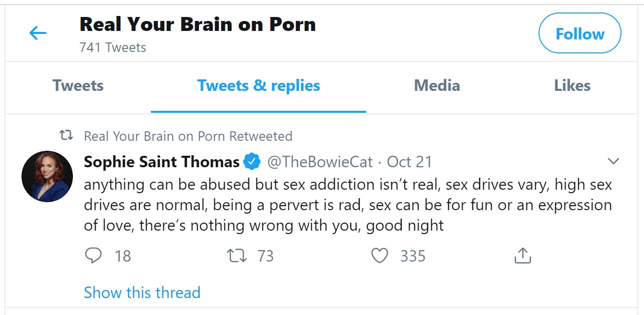
Task: Click the share upload icon
Action: 522,256
